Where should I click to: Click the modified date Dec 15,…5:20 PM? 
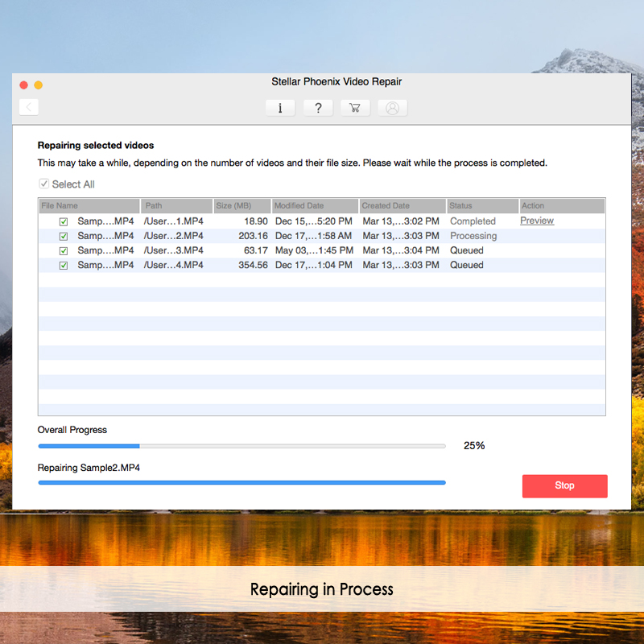pos(314,221)
